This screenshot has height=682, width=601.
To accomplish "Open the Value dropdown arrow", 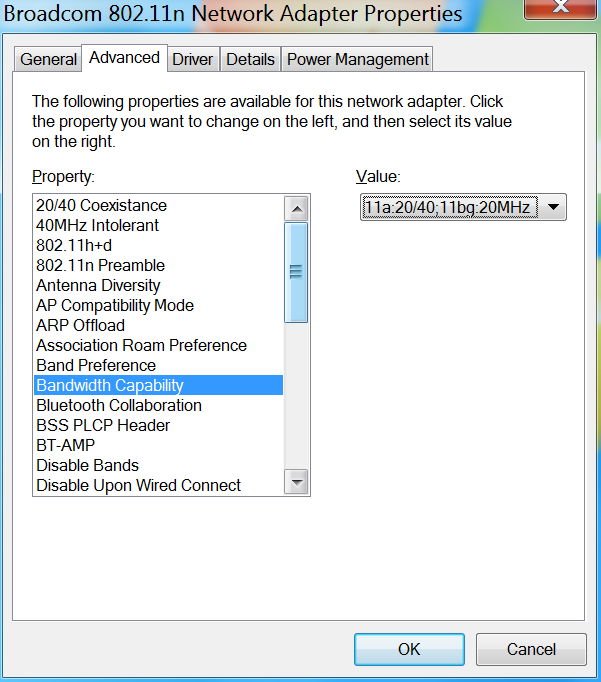I will click(x=553, y=207).
